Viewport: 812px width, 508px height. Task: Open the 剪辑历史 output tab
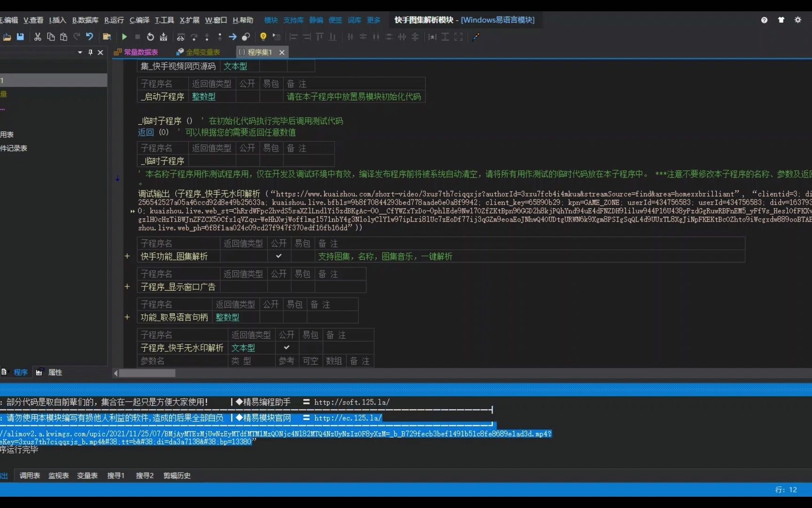177,476
